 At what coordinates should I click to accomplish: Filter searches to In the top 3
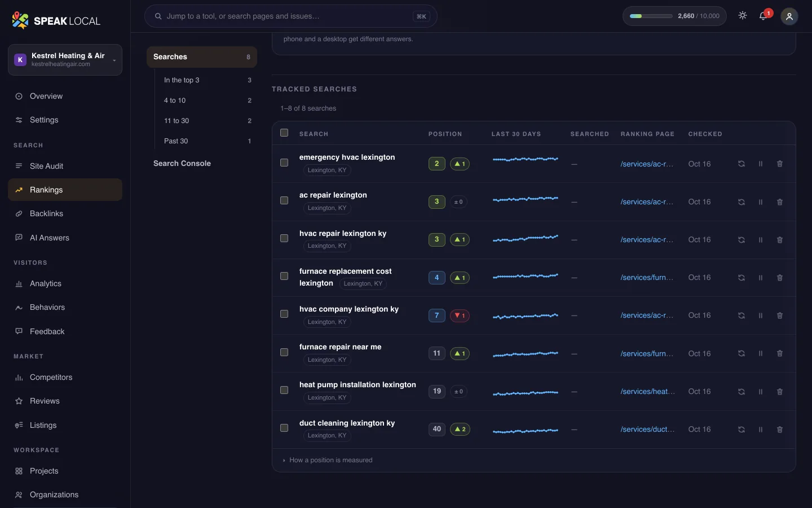pyautogui.click(x=207, y=80)
